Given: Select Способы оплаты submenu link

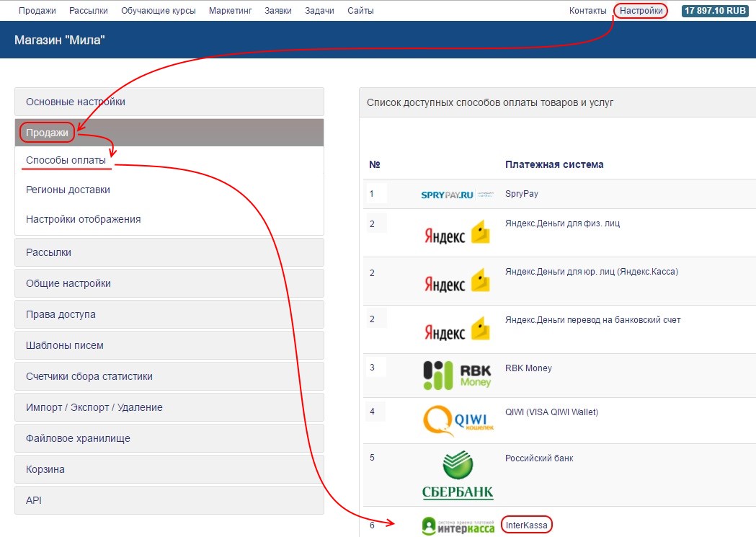Looking at the screenshot, I should click(66, 160).
